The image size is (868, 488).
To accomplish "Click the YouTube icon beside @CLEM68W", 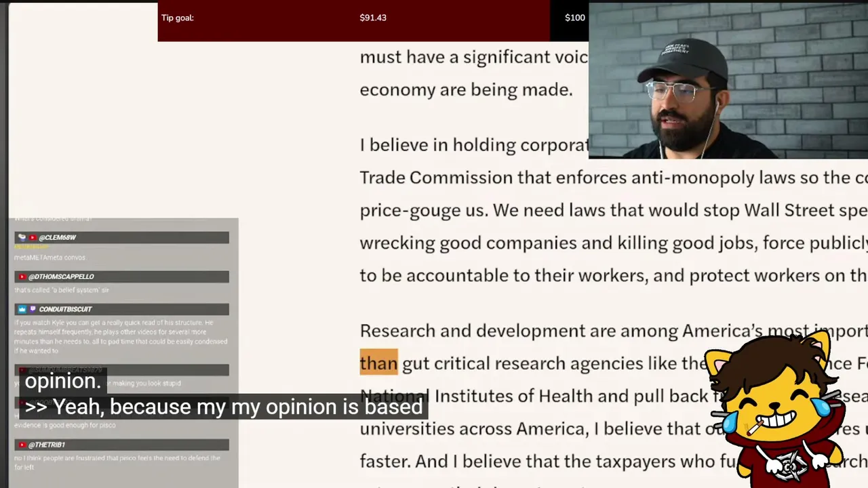I will [x=32, y=237].
